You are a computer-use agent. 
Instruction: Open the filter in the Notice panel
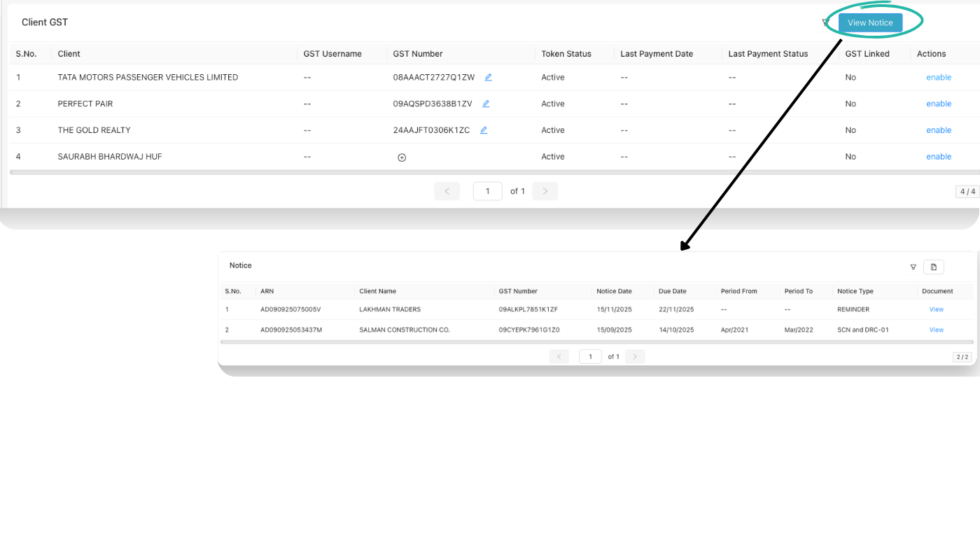913,267
